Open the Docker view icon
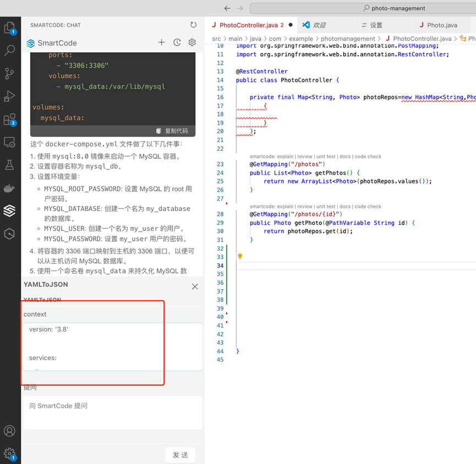The height and width of the screenshot is (464, 476). [9, 188]
